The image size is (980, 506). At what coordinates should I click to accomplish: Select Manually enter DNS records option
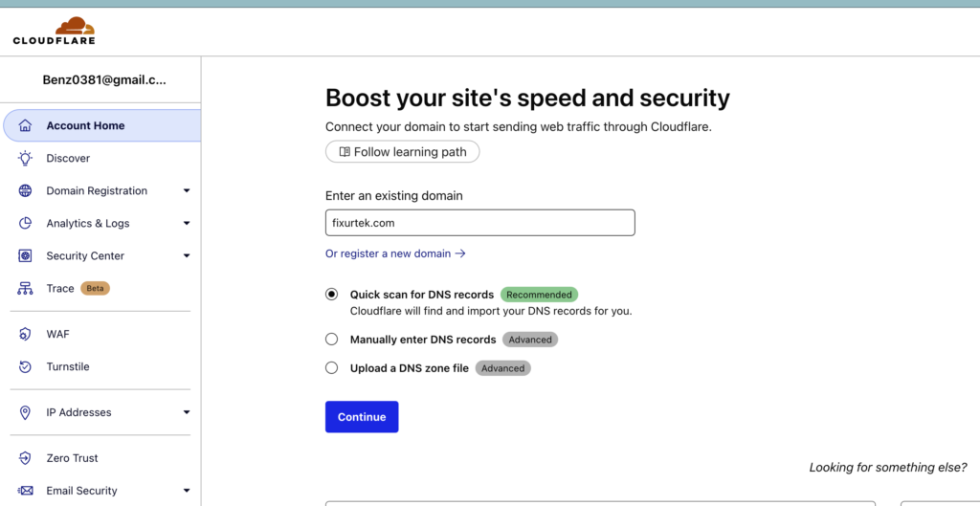tap(332, 339)
